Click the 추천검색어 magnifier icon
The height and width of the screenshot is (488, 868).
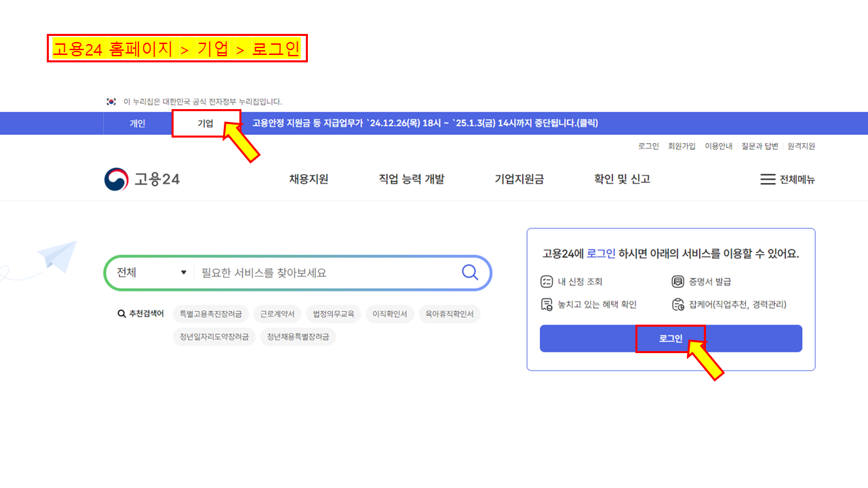click(121, 314)
